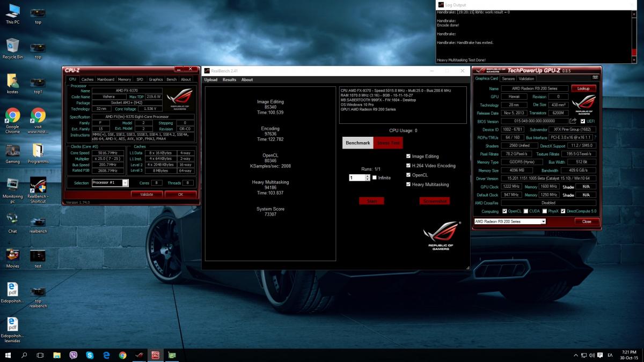Switch to the Mainboard tab in CPU-Z
Image resolution: width=644 pixels, height=362 pixels.
coord(105,79)
